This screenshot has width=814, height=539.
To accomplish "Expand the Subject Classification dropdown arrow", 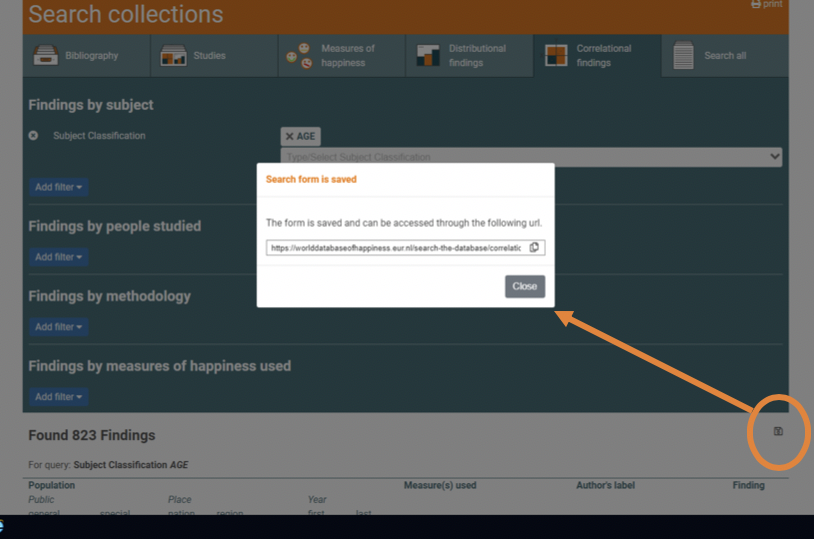I will click(x=774, y=157).
